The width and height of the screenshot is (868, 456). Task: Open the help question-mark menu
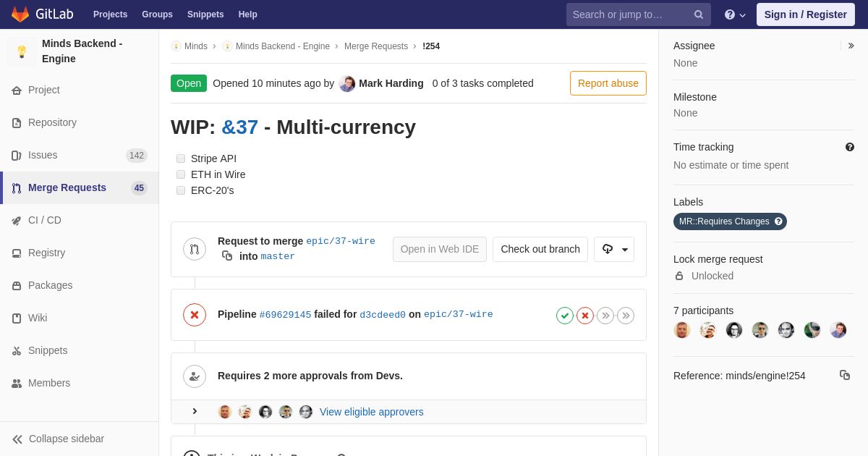tap(735, 14)
